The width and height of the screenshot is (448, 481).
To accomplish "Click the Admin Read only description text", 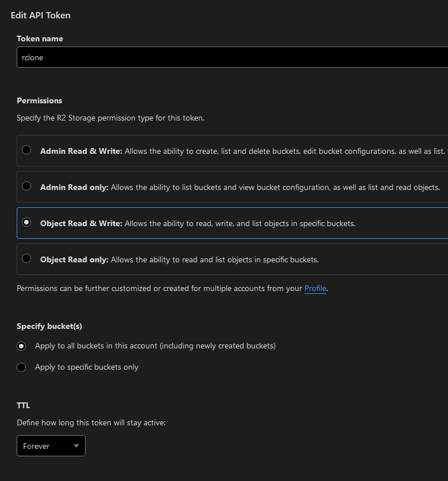I will click(276, 187).
